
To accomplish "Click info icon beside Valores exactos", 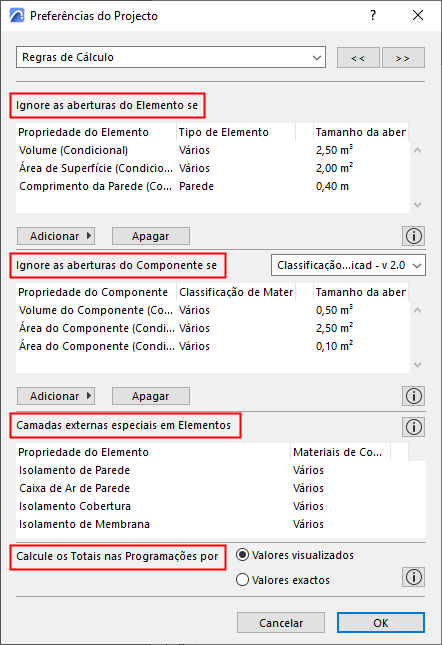I will tap(413, 577).
